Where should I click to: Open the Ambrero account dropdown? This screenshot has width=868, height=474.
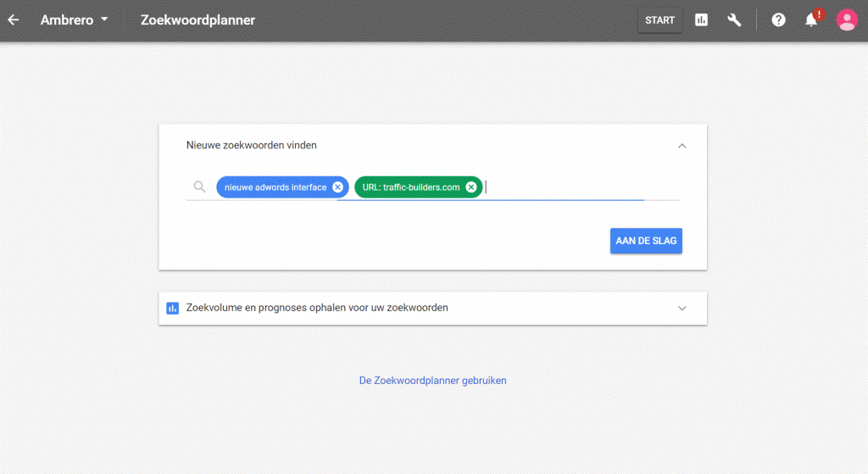point(75,20)
